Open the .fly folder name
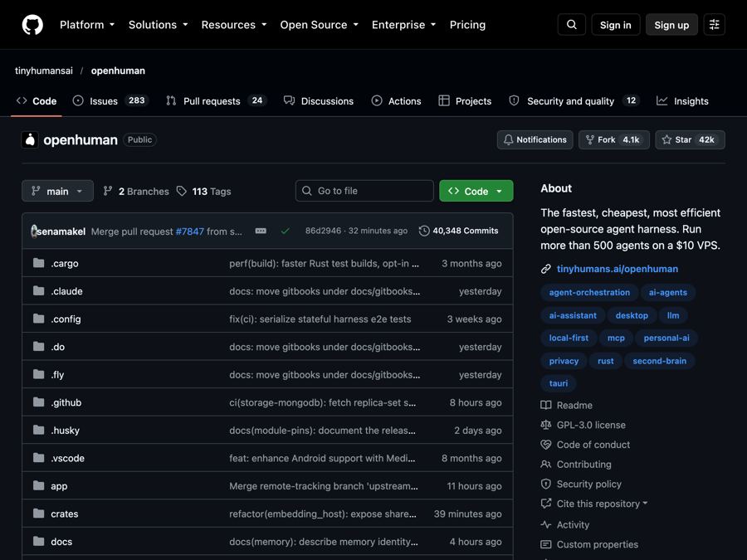This screenshot has height=560, width=747. click(57, 375)
